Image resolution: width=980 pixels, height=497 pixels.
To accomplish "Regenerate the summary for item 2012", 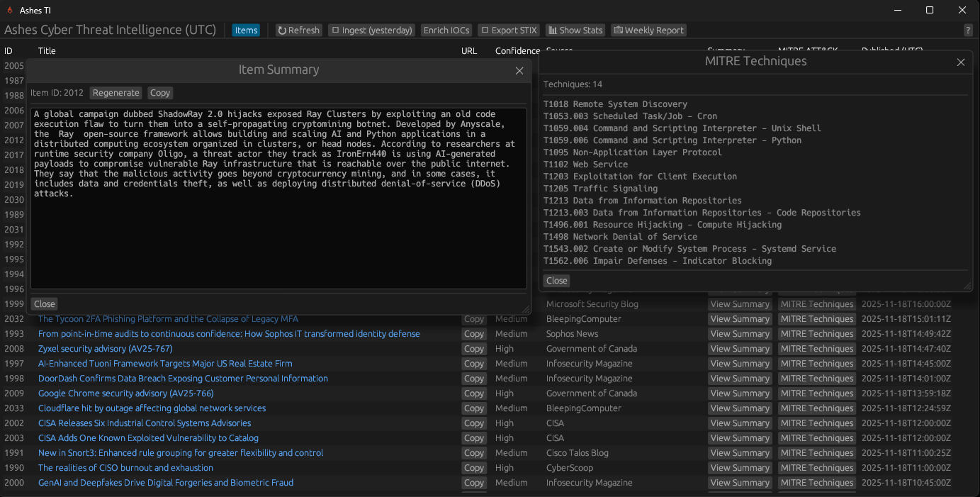I will tap(116, 93).
